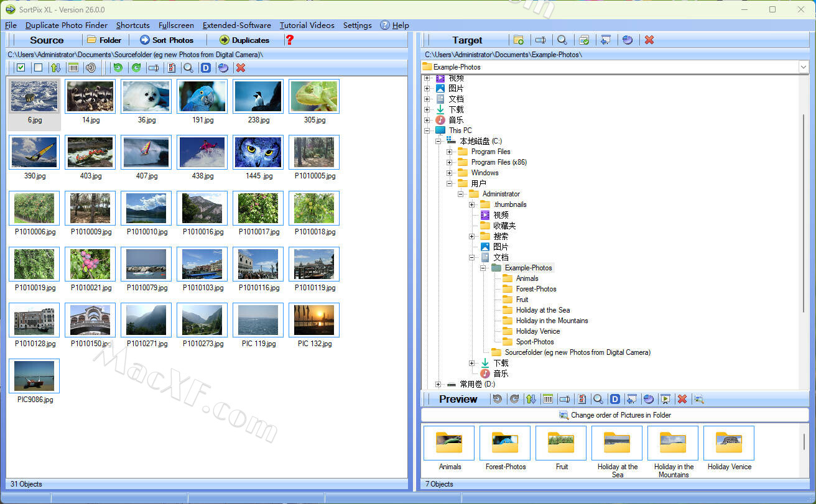Viewport: 816px width, 504px height.
Task: Click Change order of Pictures in Folder
Action: pos(614,415)
